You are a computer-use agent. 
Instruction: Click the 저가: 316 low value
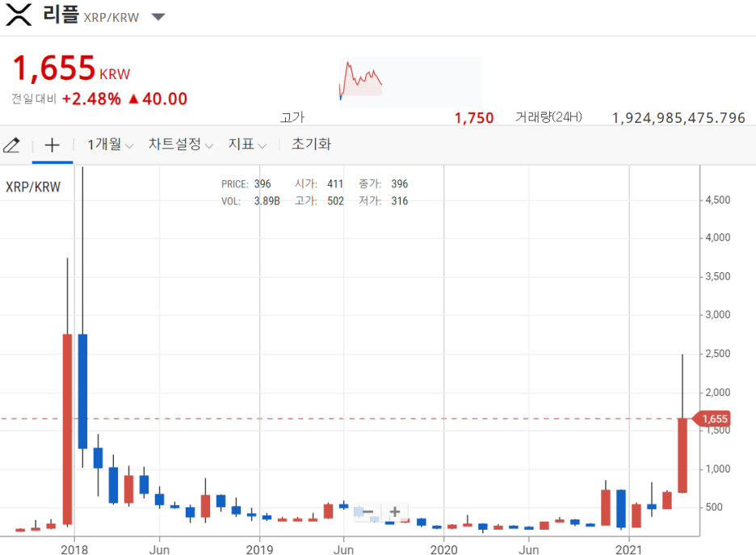pos(384,201)
